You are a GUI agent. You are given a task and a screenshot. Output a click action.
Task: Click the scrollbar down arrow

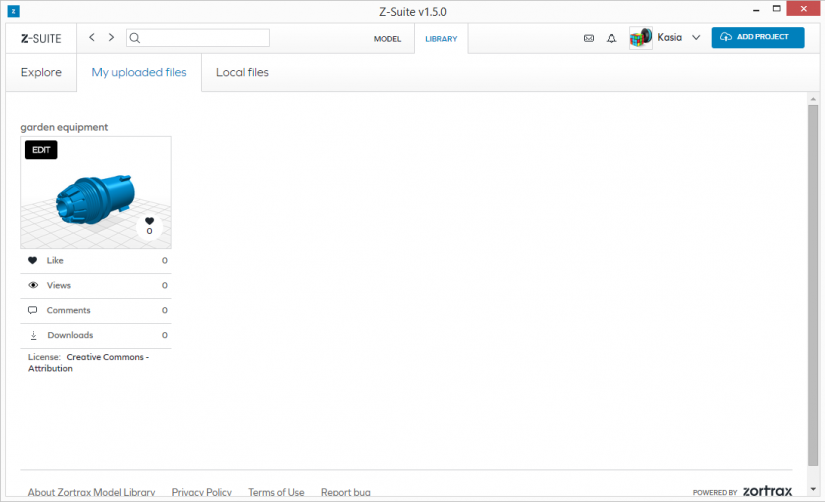(x=813, y=489)
